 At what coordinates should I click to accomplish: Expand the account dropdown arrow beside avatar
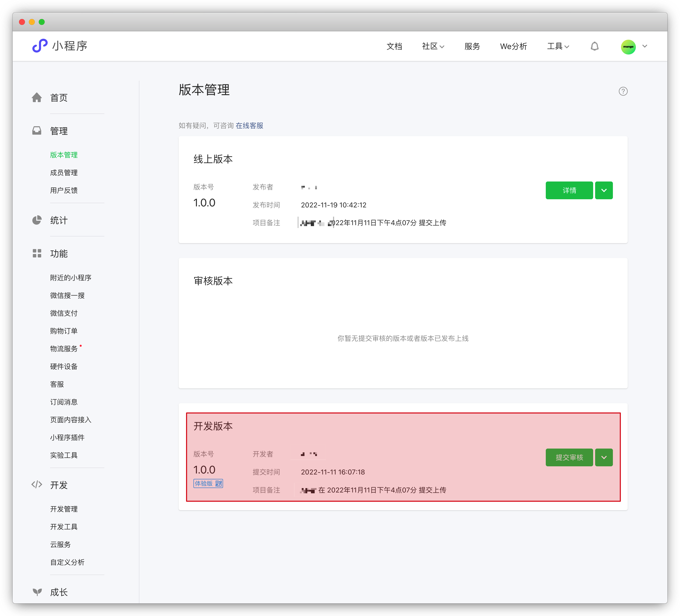[644, 46]
